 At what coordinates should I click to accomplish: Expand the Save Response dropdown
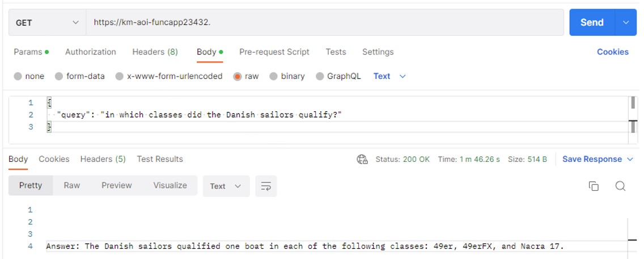click(x=598, y=160)
